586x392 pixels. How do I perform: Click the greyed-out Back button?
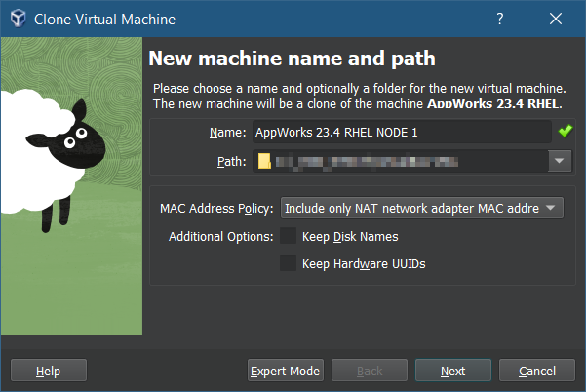click(x=369, y=371)
